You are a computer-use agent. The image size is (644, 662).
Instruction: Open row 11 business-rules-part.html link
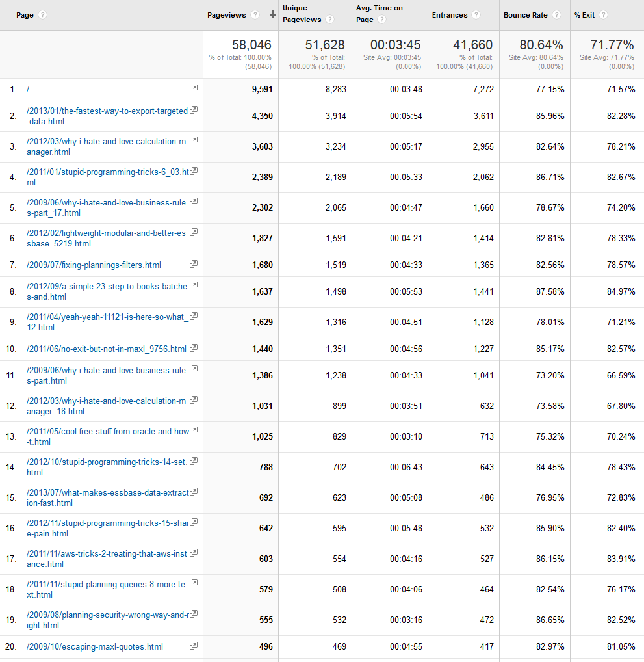pyautogui.click(x=107, y=375)
